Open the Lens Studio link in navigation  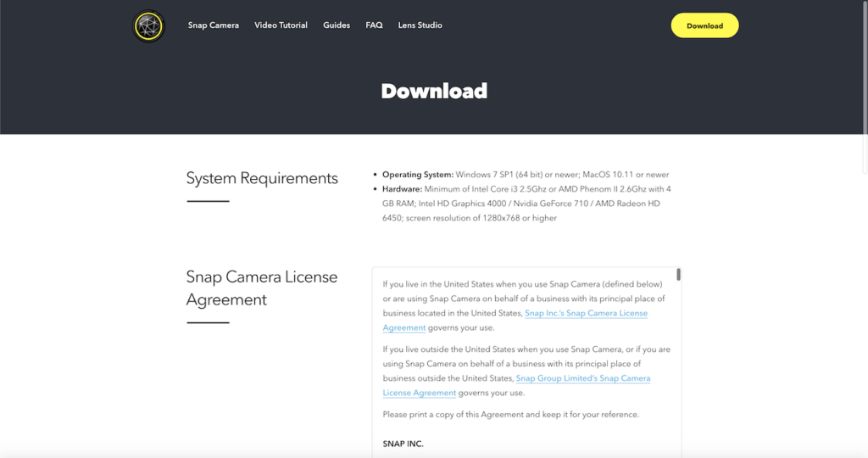(420, 25)
